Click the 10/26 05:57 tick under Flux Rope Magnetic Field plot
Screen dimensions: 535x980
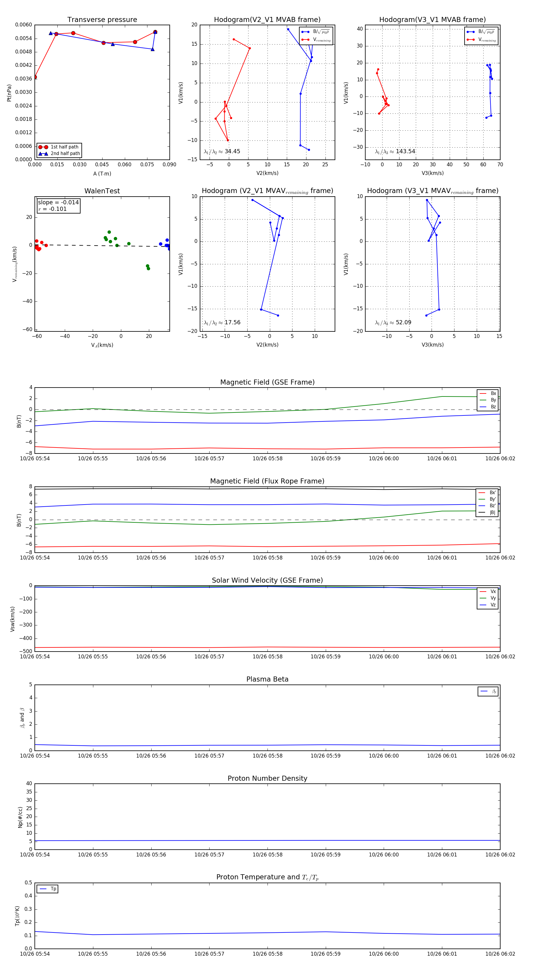click(209, 558)
